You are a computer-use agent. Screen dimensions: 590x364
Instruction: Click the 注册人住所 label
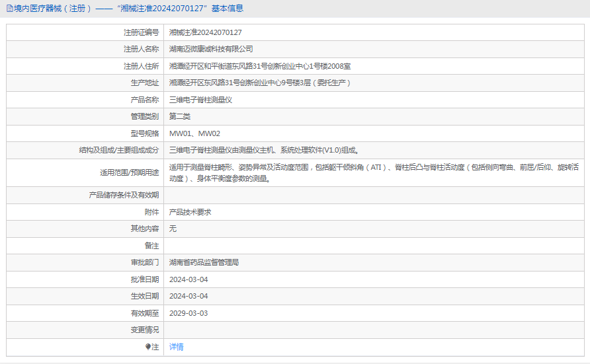click(x=142, y=66)
